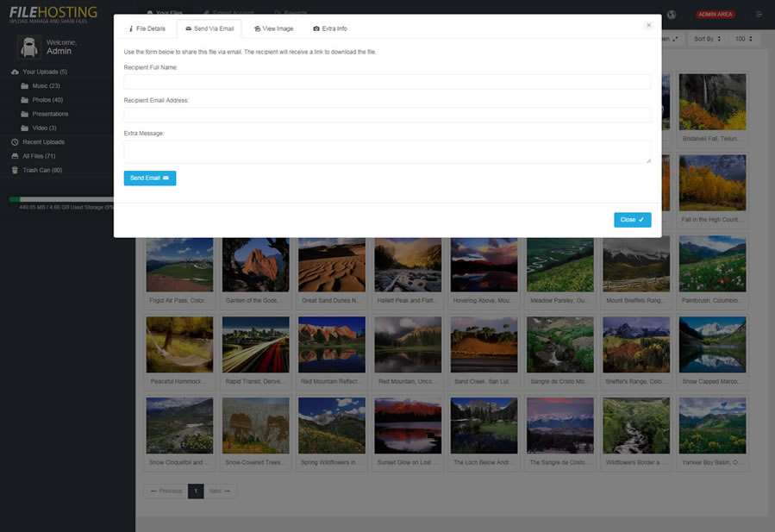Click the send icon on Send Email button
Viewport: 775px width, 532px height.
pyautogui.click(x=166, y=178)
